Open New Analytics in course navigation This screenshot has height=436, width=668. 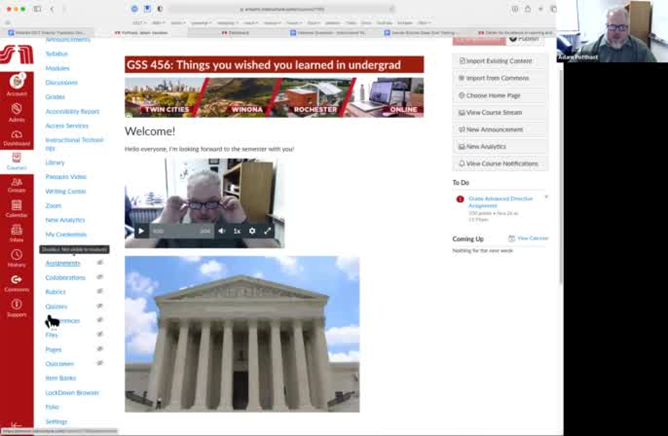point(65,220)
